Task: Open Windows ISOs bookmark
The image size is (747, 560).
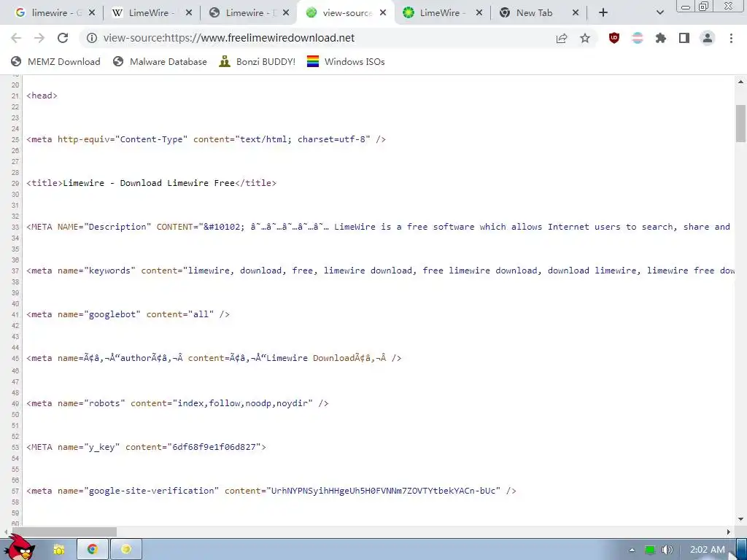Action: pos(346,61)
